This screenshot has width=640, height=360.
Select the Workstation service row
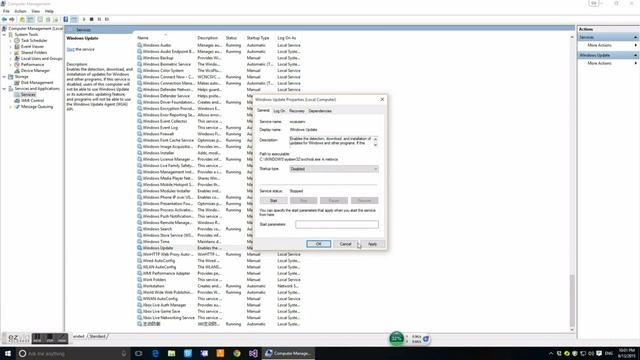tap(219, 286)
